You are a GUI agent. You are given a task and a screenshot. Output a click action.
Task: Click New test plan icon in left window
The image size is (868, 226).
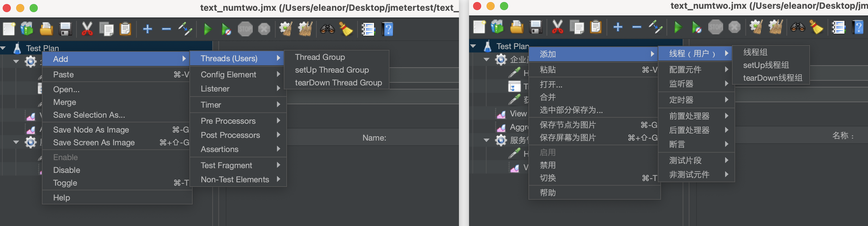[x=9, y=29]
